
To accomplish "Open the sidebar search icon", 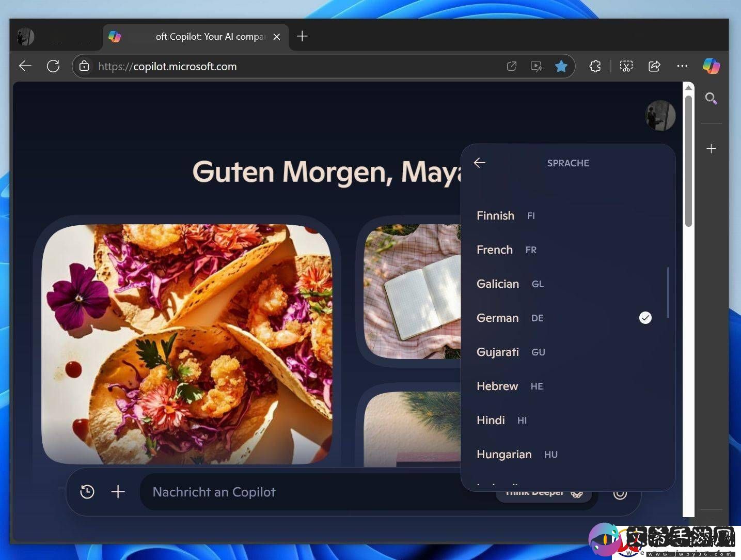I will tap(711, 98).
